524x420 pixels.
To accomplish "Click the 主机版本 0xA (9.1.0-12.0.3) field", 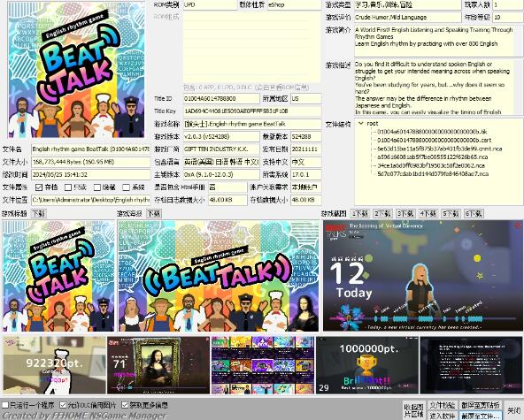I will (221, 174).
